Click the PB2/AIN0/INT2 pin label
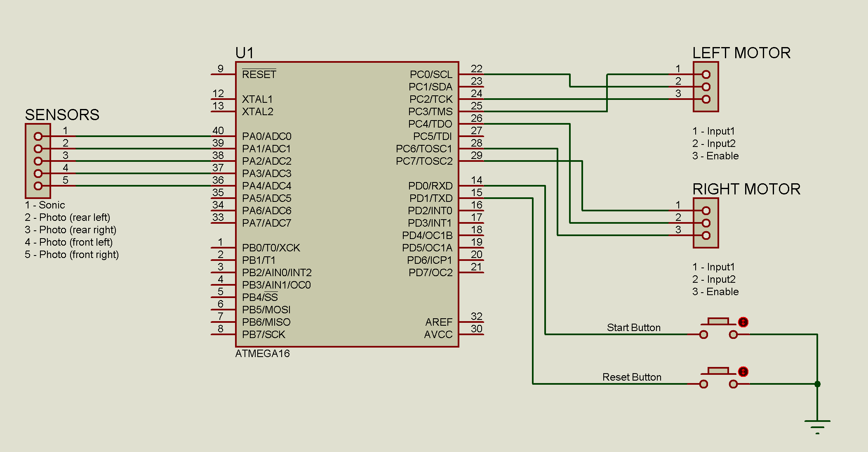The height and width of the screenshot is (452, 868). coord(277,272)
